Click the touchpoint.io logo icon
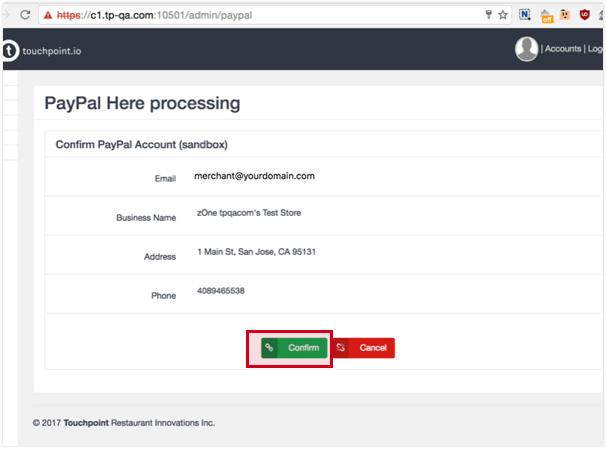 click(10, 50)
